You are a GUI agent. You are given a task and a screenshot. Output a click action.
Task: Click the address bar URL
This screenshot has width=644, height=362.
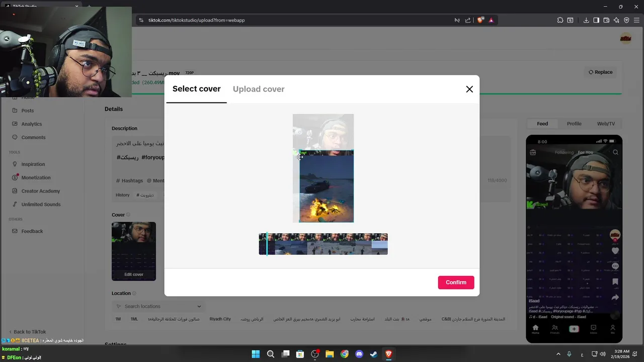coord(196,20)
